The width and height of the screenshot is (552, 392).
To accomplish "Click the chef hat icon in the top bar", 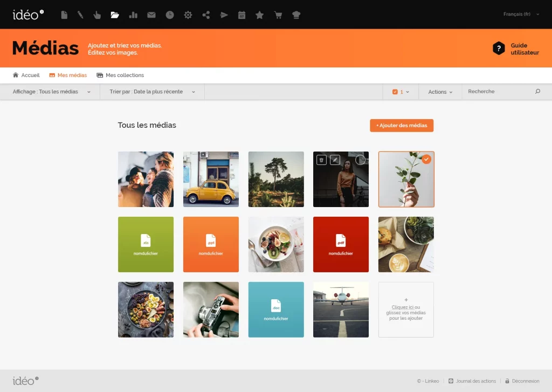I will (x=295, y=15).
